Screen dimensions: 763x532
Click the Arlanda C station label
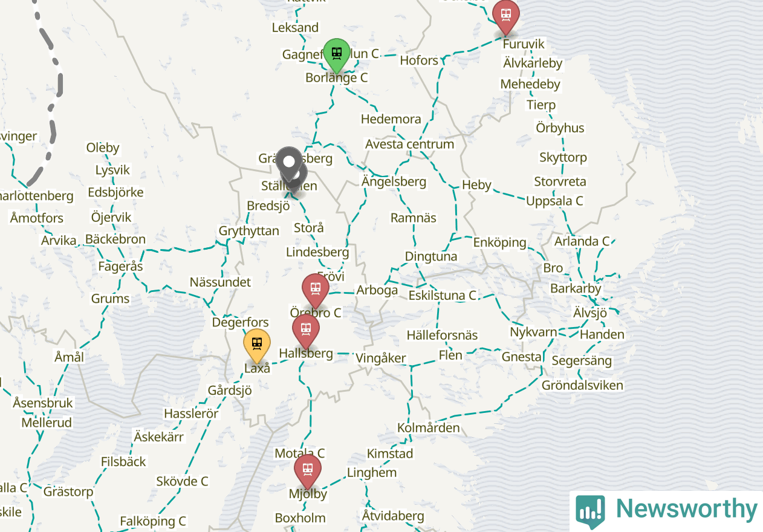pos(582,241)
